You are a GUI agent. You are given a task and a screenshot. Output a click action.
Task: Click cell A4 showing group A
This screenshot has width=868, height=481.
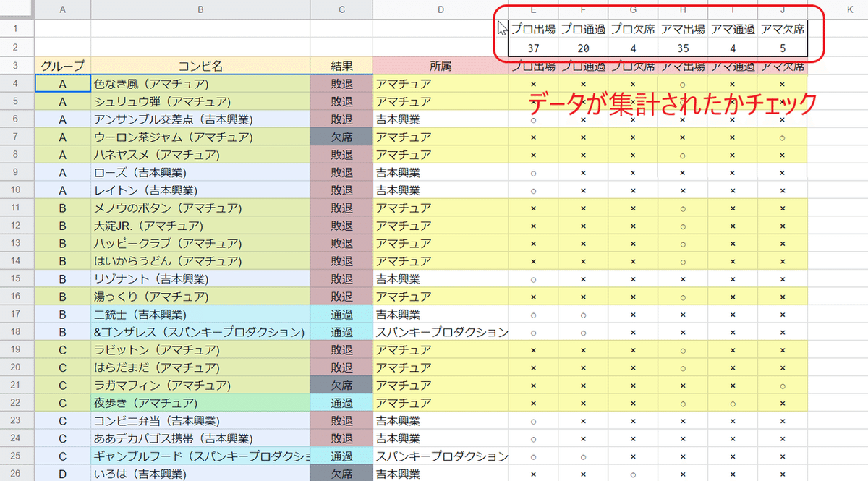62,83
